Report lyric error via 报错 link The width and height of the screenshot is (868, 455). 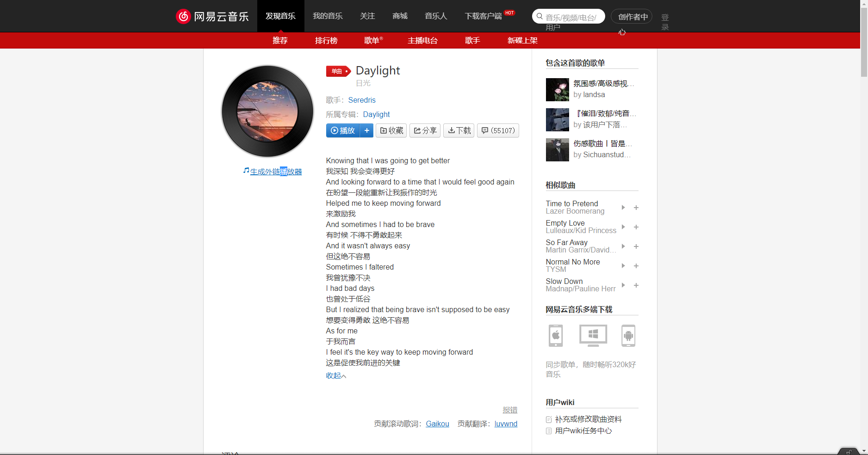pyautogui.click(x=510, y=410)
